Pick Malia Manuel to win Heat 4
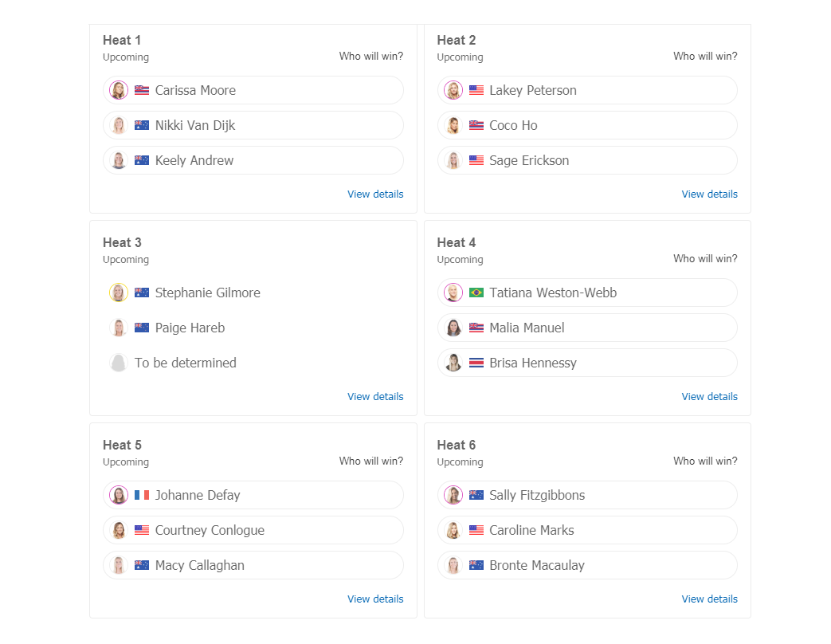Screen dimensions: 831x644 pyautogui.click(x=587, y=328)
